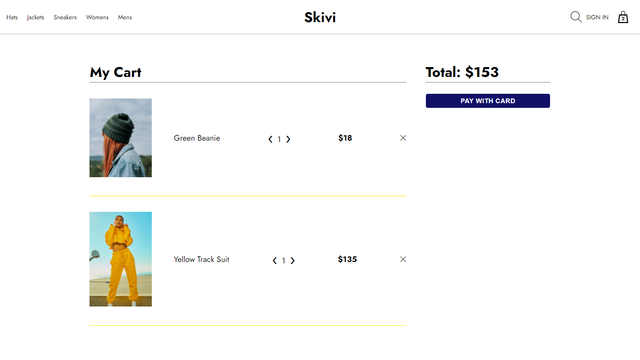Open the shopping bag cart icon
Screen dimensions: 640x360
(x=623, y=17)
